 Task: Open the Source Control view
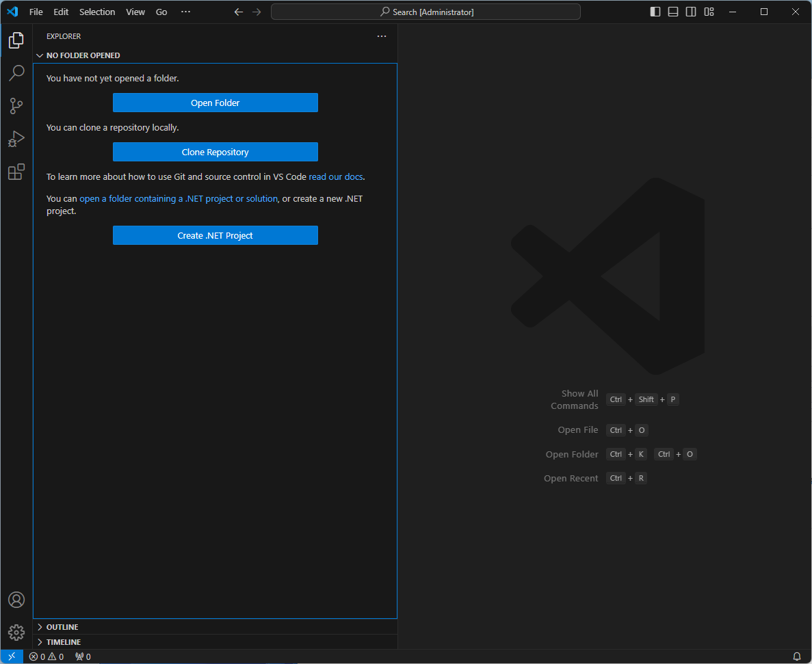pos(16,106)
